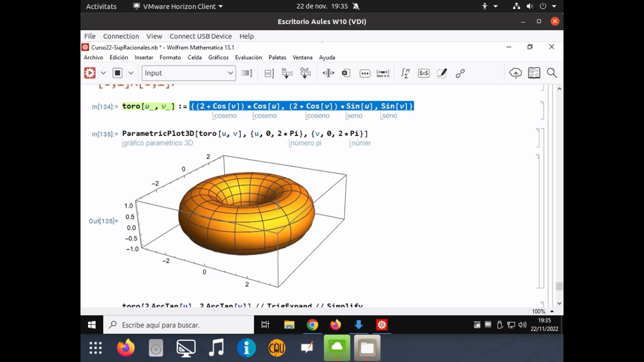Click the dollar sign formatting icon
The height and width of the screenshot is (362, 644).
[x=424, y=73]
